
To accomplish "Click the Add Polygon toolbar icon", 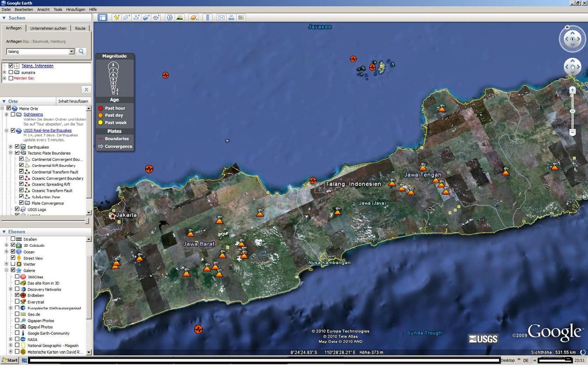I will tap(126, 18).
